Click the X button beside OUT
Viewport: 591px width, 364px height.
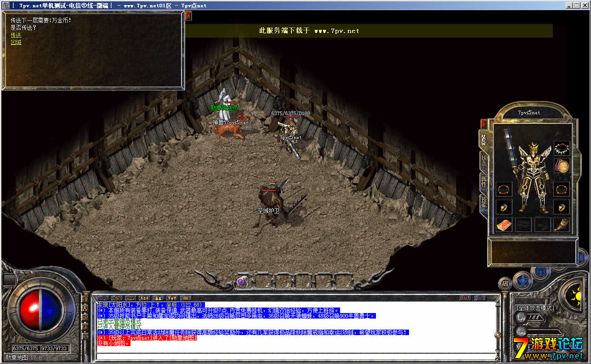click(x=479, y=298)
